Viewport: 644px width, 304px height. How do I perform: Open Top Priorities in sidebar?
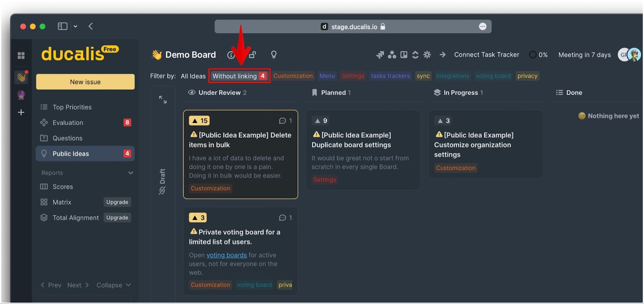(85, 107)
